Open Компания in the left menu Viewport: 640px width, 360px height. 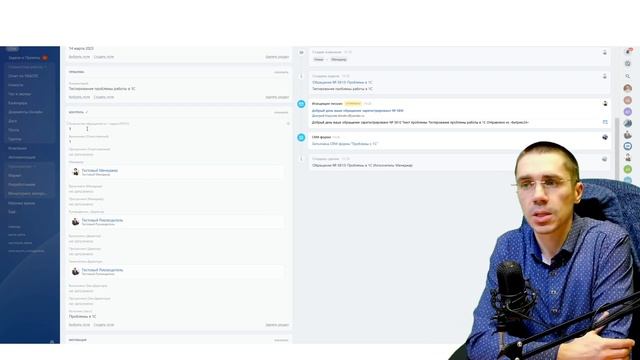(17, 148)
